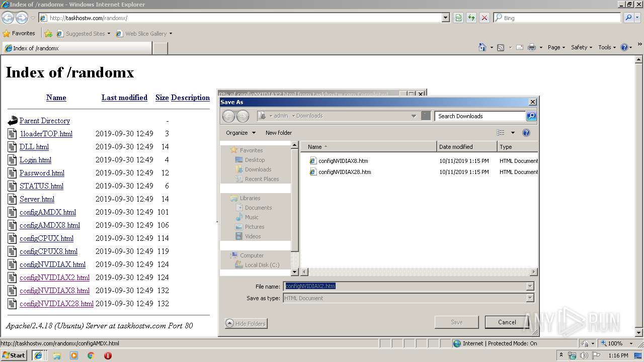Click the IE Back navigation arrow
Viewport: 644px width, 362px height.
(8, 18)
